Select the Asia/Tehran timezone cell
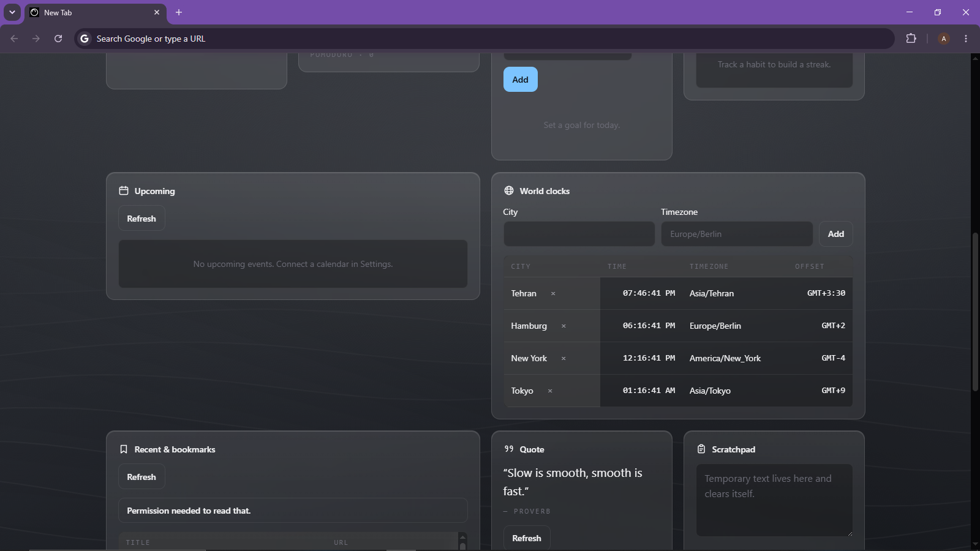 coord(712,293)
